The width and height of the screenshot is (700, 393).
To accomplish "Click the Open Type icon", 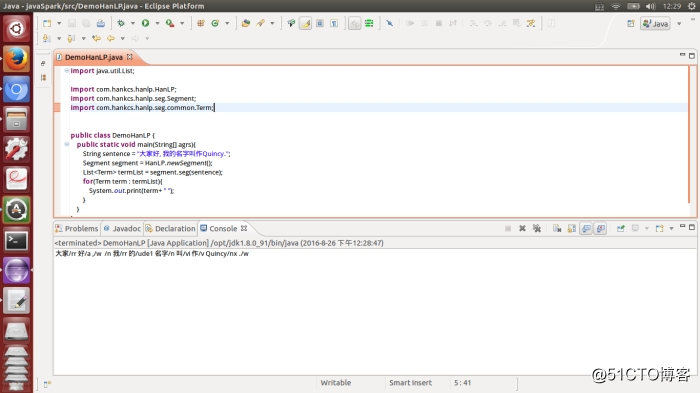I will tap(246, 23).
